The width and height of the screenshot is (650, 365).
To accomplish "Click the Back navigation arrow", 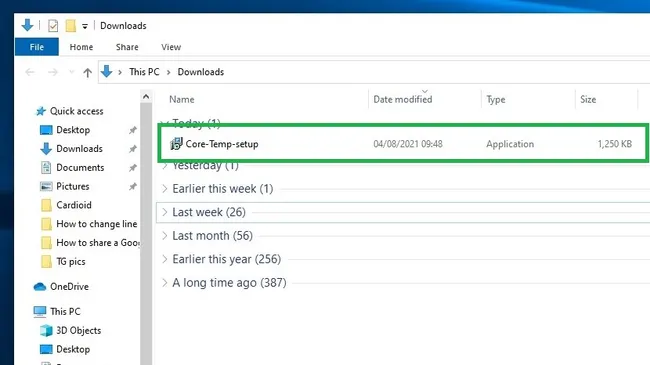I will tap(30, 72).
